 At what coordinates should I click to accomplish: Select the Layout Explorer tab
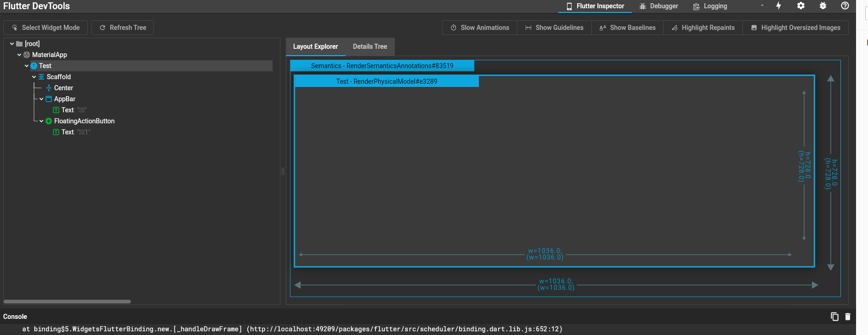click(x=315, y=46)
